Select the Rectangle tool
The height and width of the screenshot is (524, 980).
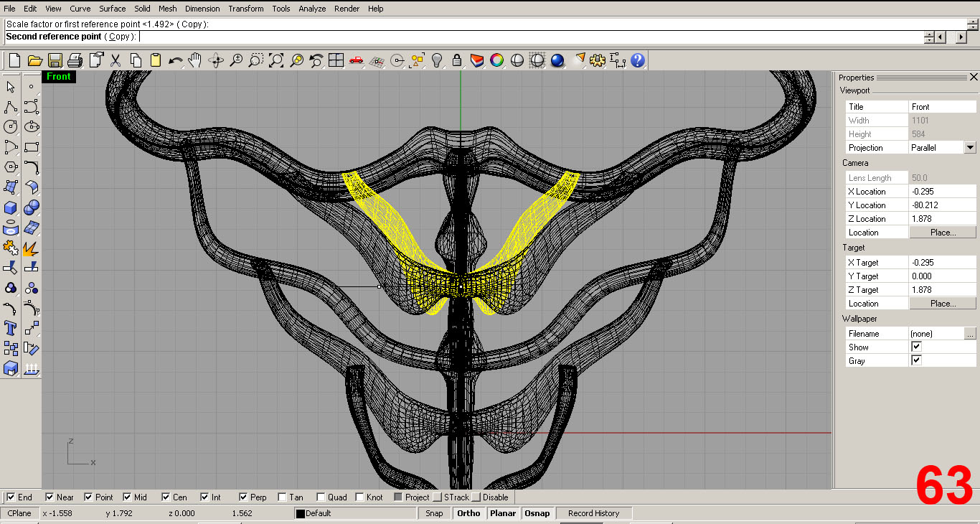point(32,147)
